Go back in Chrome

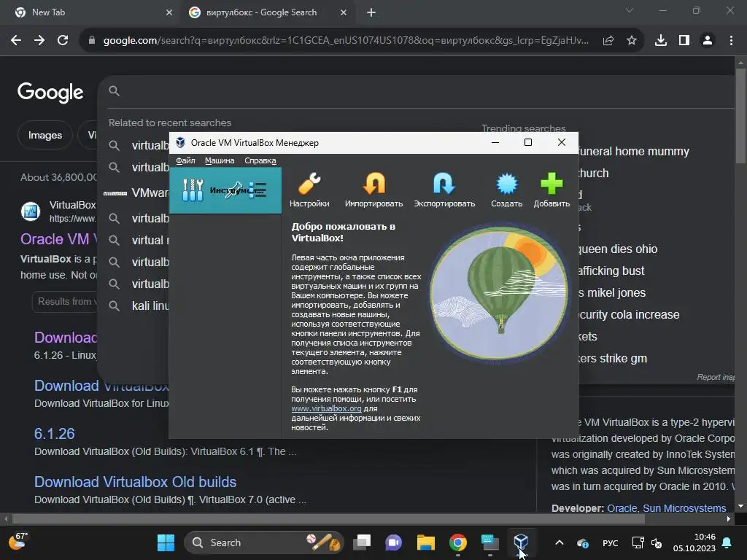tap(16, 41)
